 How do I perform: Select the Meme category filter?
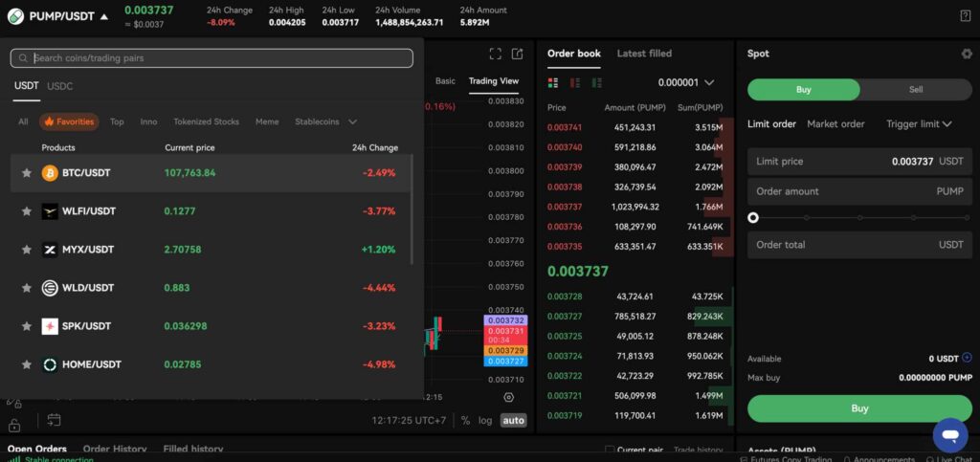coord(267,121)
